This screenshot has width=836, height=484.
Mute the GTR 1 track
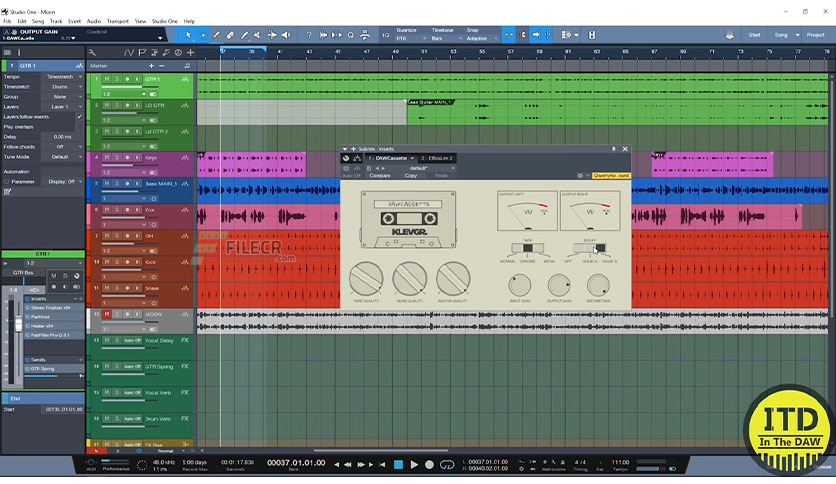(x=107, y=79)
